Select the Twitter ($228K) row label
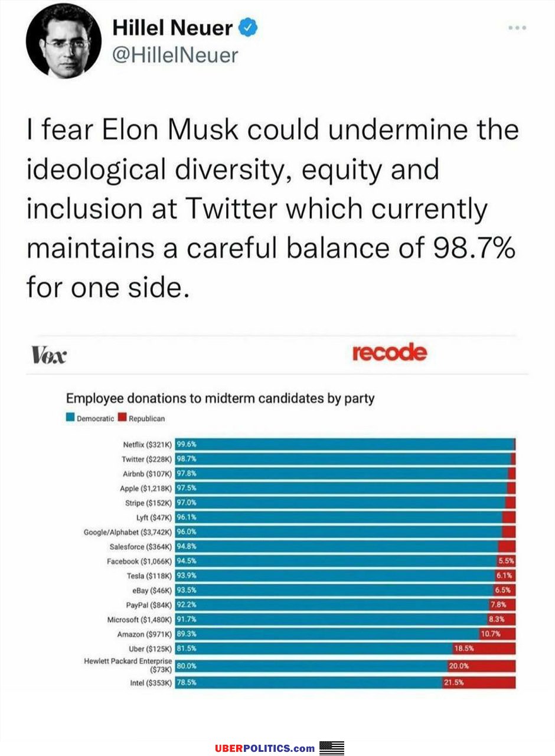 146,460
